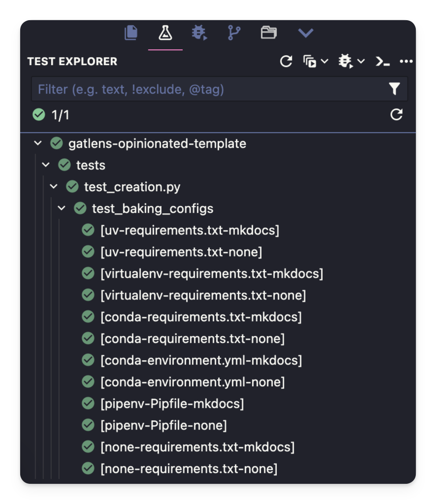Image resolution: width=436 pixels, height=504 pixels.
Task: Select [pipenv-Pipfile-none] test case
Action: [x=164, y=426]
